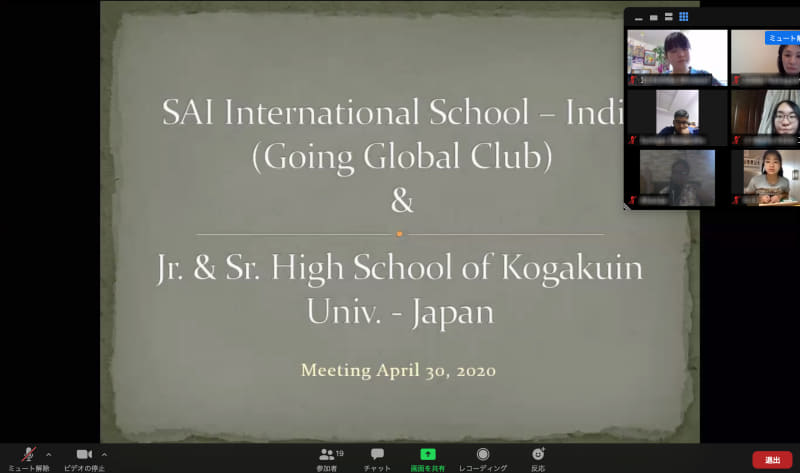The image size is (800, 473).
Task: Click the muted mic icon on the wall-art video tile
Action: [633, 80]
